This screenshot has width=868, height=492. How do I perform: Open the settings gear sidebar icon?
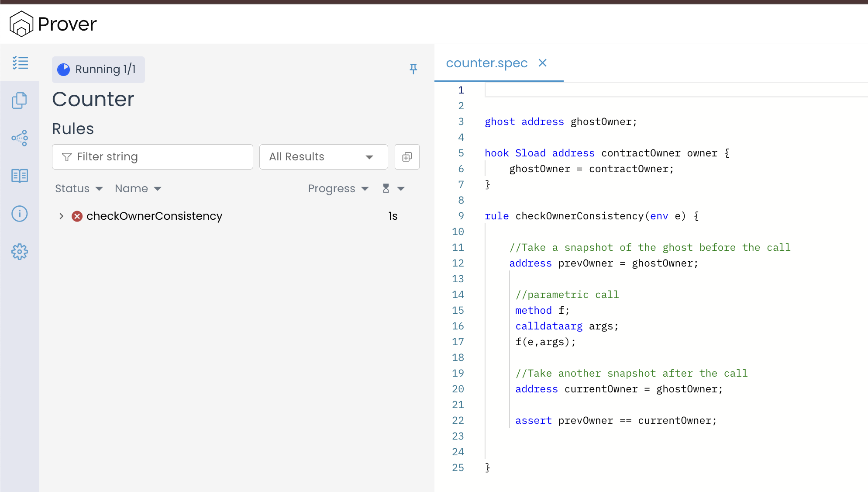20,252
